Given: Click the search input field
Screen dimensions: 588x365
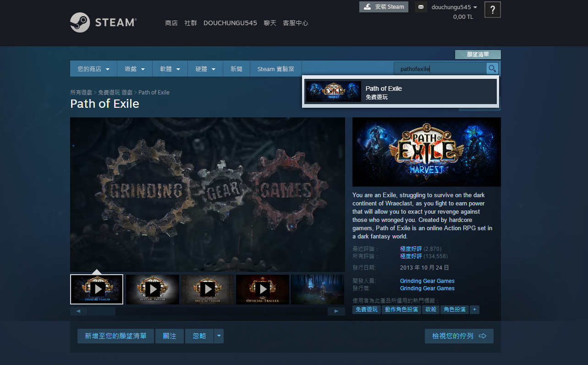Looking at the screenshot, I should [x=440, y=69].
